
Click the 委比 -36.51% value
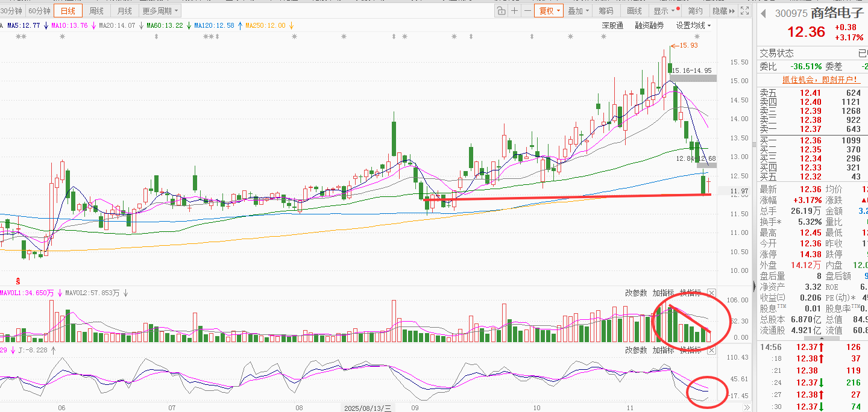tap(806, 66)
